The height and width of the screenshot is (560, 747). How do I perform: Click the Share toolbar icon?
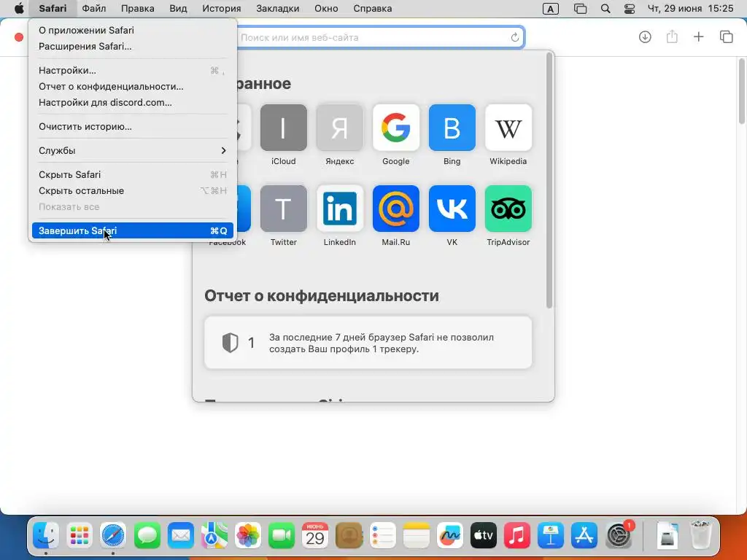coord(672,36)
